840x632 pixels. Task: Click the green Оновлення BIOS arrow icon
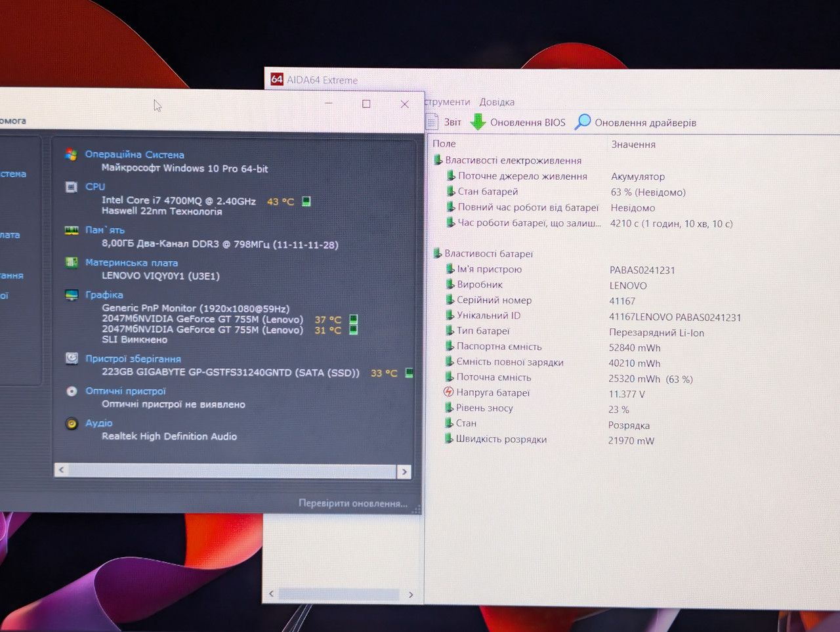(x=478, y=121)
